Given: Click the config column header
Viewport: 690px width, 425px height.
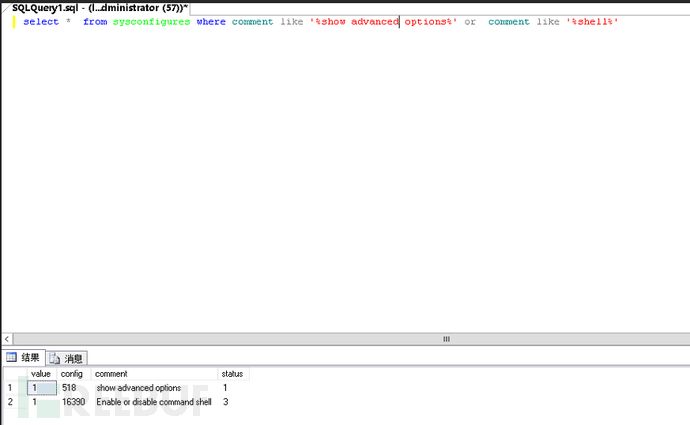Looking at the screenshot, I should [x=72, y=374].
